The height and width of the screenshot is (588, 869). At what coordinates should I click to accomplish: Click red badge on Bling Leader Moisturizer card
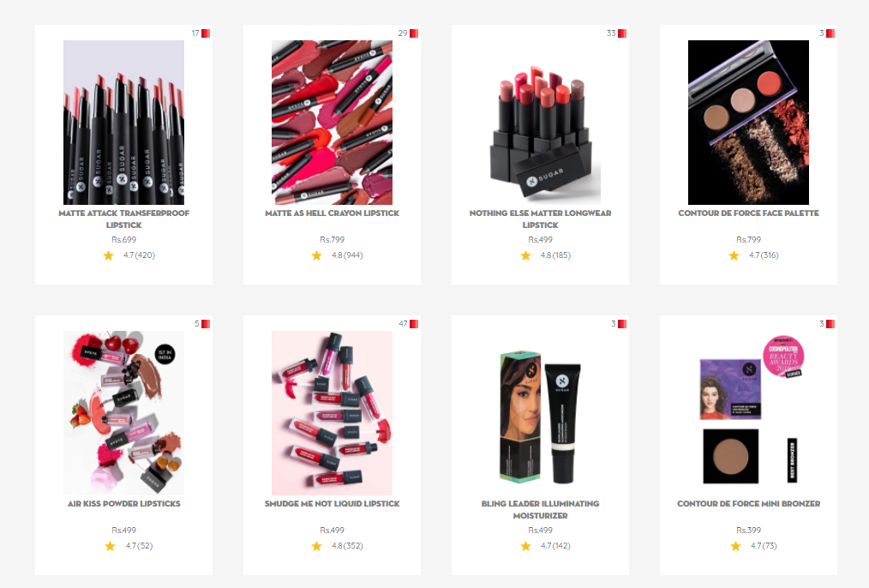pyautogui.click(x=622, y=324)
